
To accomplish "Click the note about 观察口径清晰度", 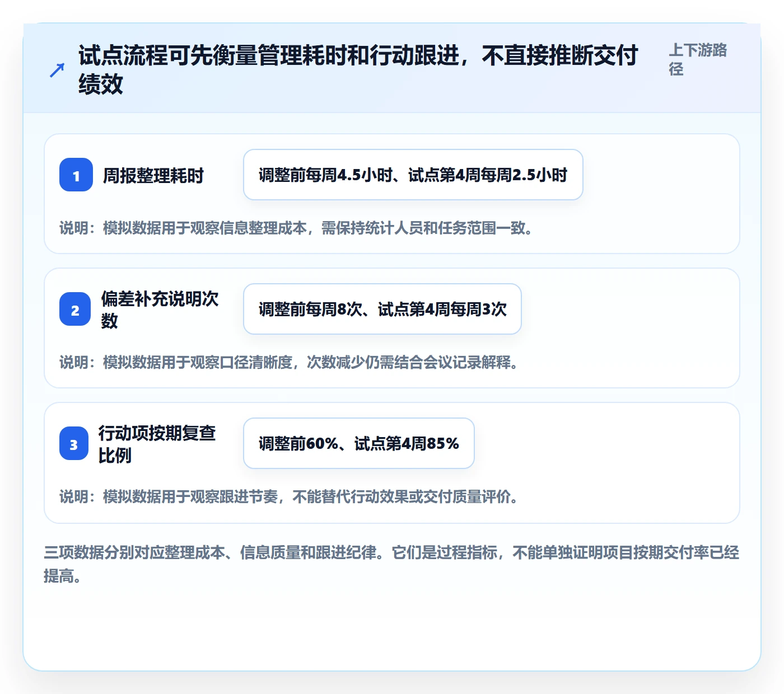I will pyautogui.click(x=289, y=362).
